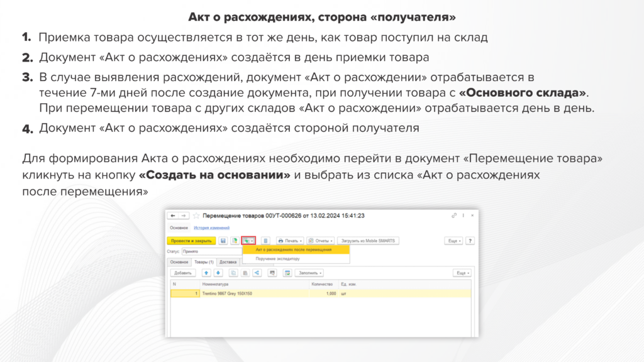Click the forward navigation arrow
The height and width of the screenshot is (362, 644).
[184, 216]
